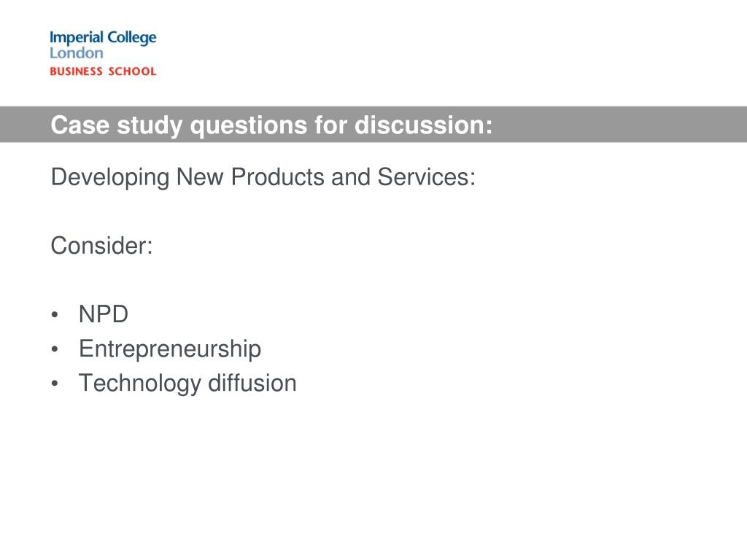This screenshot has height=560, width=747.
Task: Click the word Services: in the subtitle
Action: 426,176
